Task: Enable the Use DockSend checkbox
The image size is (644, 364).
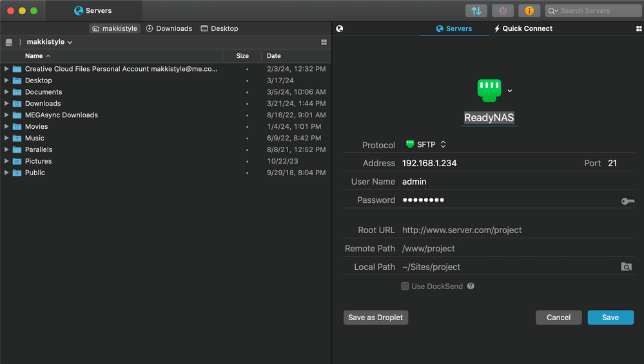Action: [405, 286]
